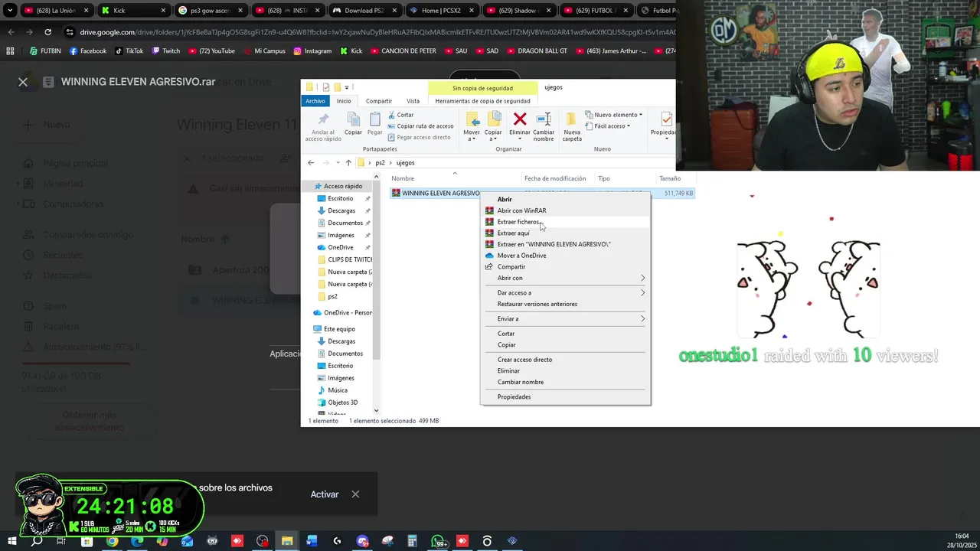Open Calculator from the taskbar

click(412, 541)
